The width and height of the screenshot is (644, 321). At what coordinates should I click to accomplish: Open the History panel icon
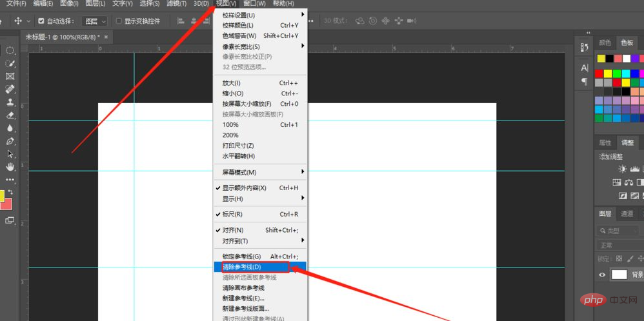point(584,48)
